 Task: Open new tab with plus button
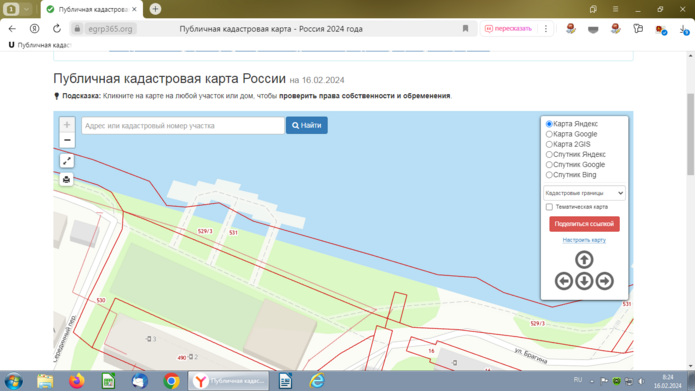pyautogui.click(x=155, y=9)
